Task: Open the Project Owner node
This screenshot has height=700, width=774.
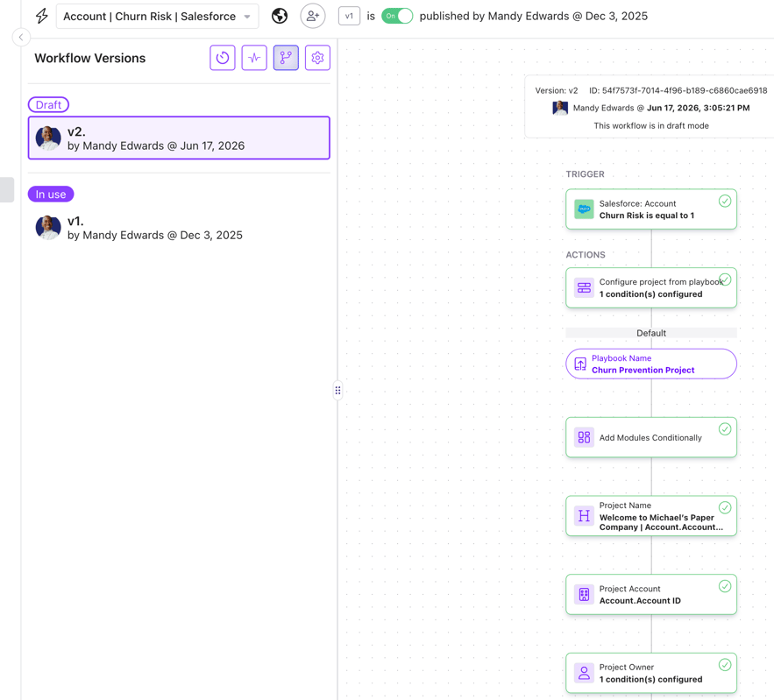Action: point(651,674)
